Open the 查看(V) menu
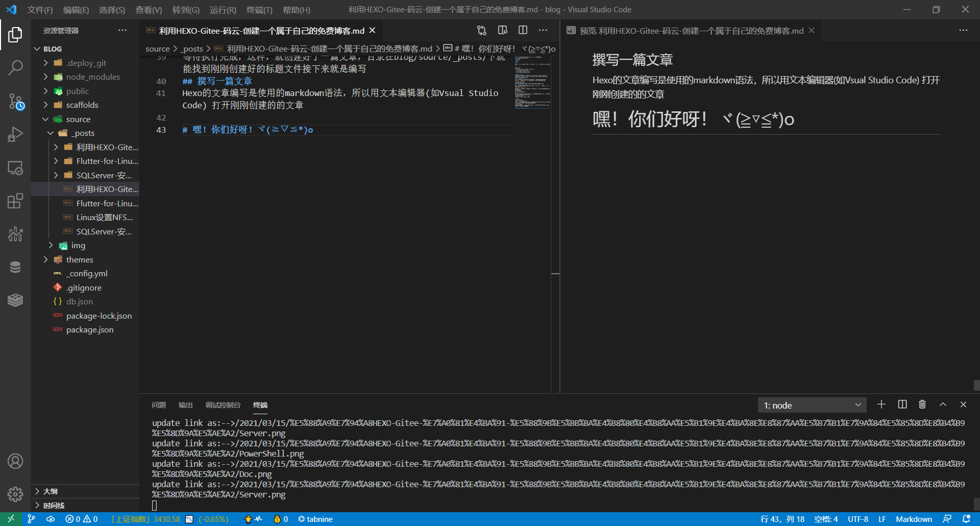This screenshot has height=526, width=980. [x=149, y=10]
